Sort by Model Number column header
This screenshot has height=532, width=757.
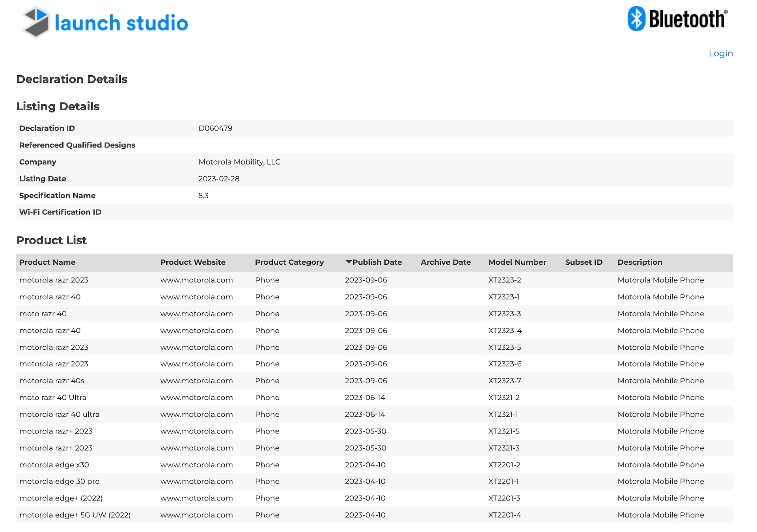click(x=517, y=262)
